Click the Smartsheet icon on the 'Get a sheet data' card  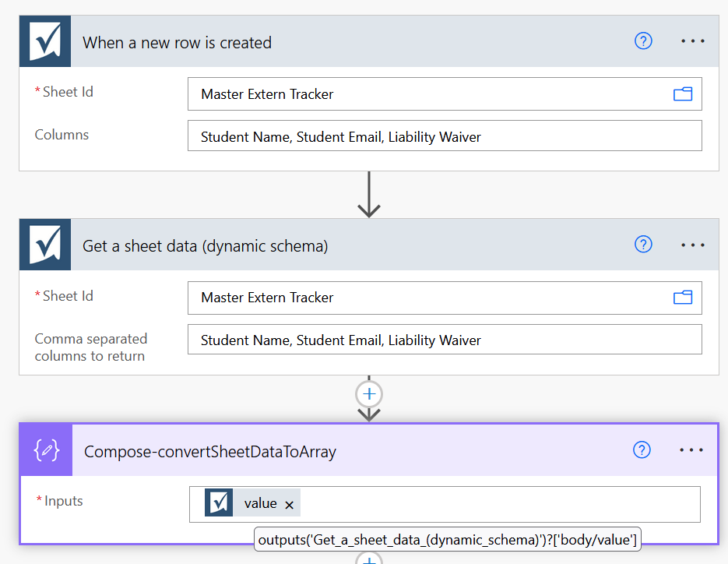45,245
